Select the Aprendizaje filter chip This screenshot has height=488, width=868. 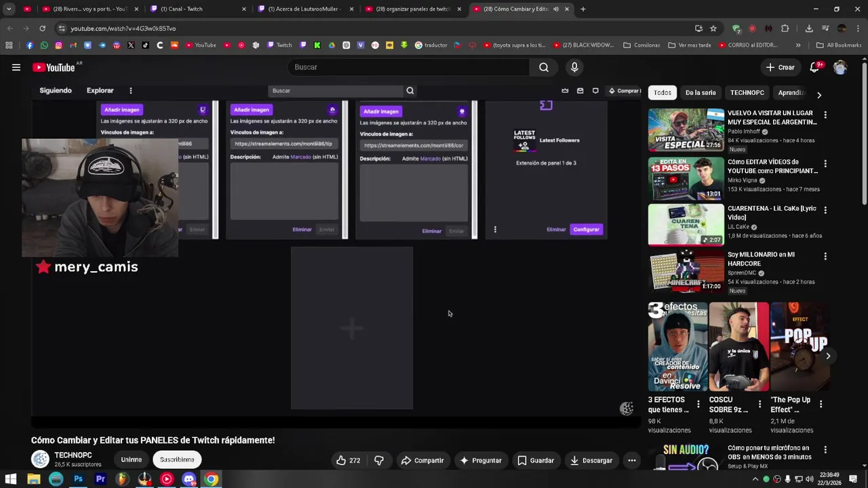click(791, 93)
